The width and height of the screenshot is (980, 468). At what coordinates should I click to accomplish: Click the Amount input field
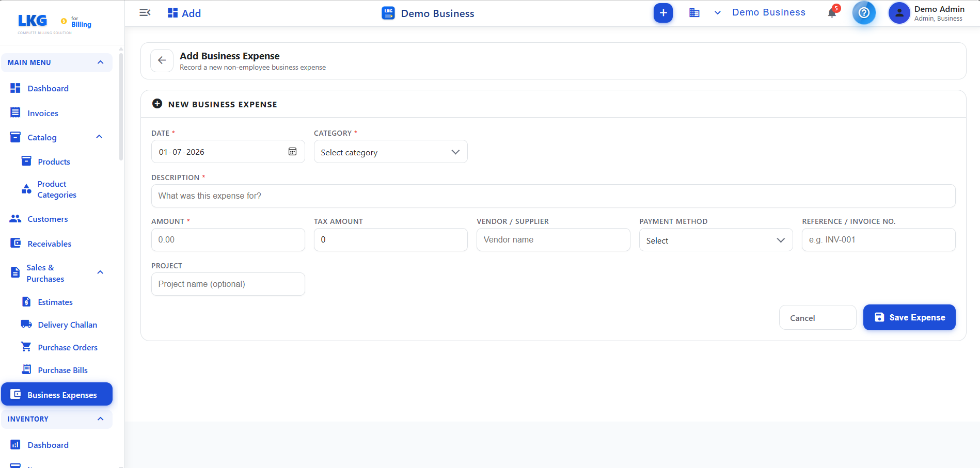(x=228, y=239)
